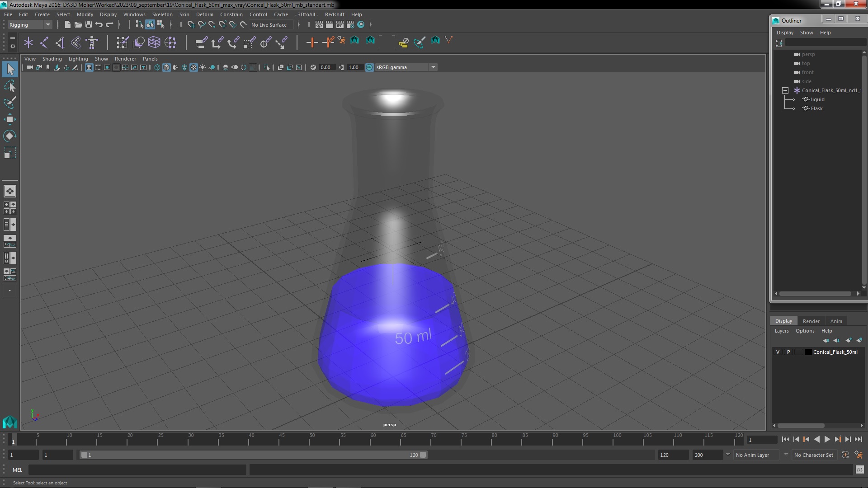
Task: Open the Deform menu
Action: point(204,14)
